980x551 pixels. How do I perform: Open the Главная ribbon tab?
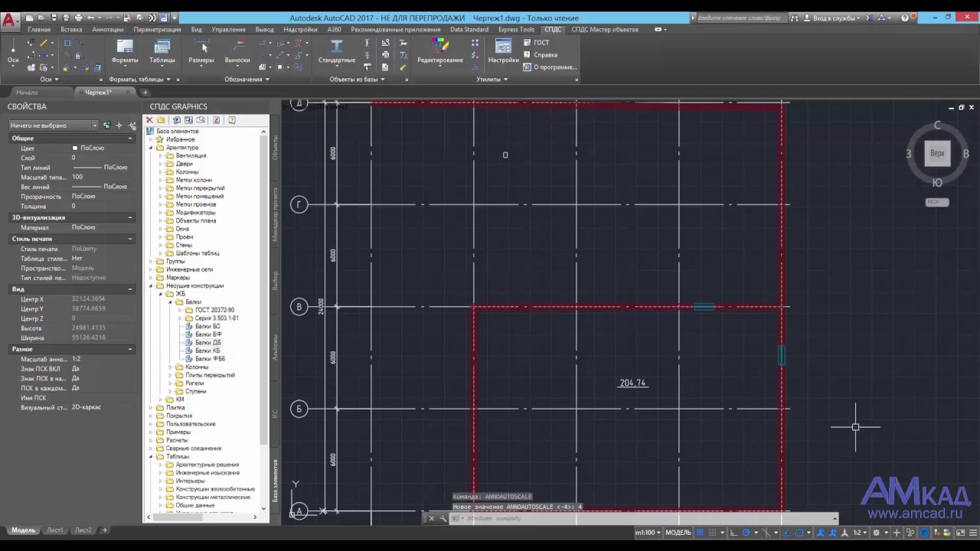click(x=39, y=30)
